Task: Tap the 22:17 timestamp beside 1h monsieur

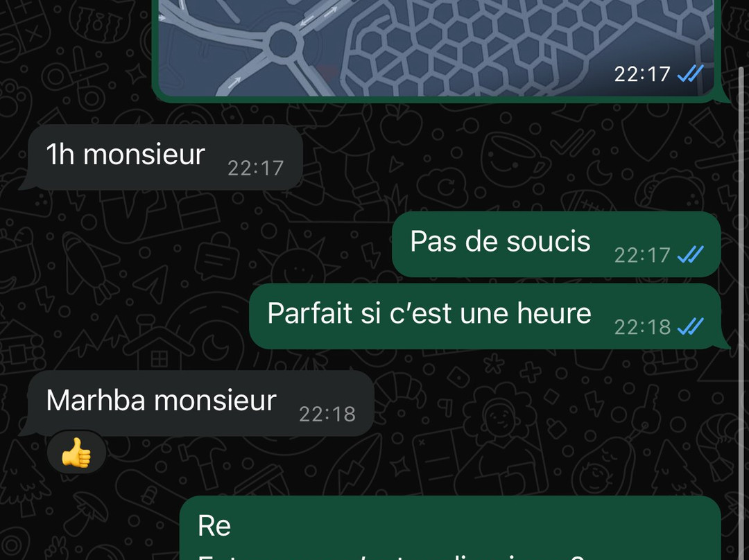Action: tap(255, 168)
